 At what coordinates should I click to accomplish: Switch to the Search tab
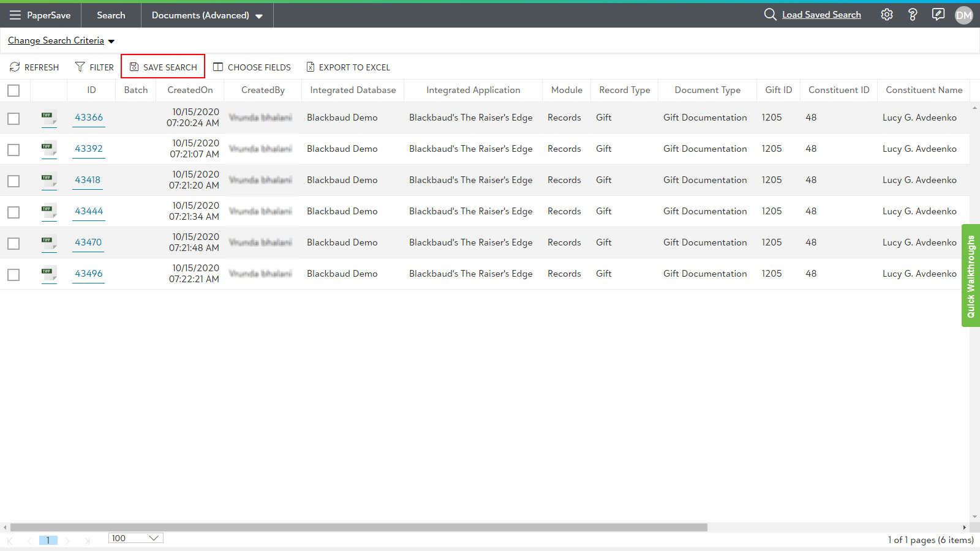111,15
